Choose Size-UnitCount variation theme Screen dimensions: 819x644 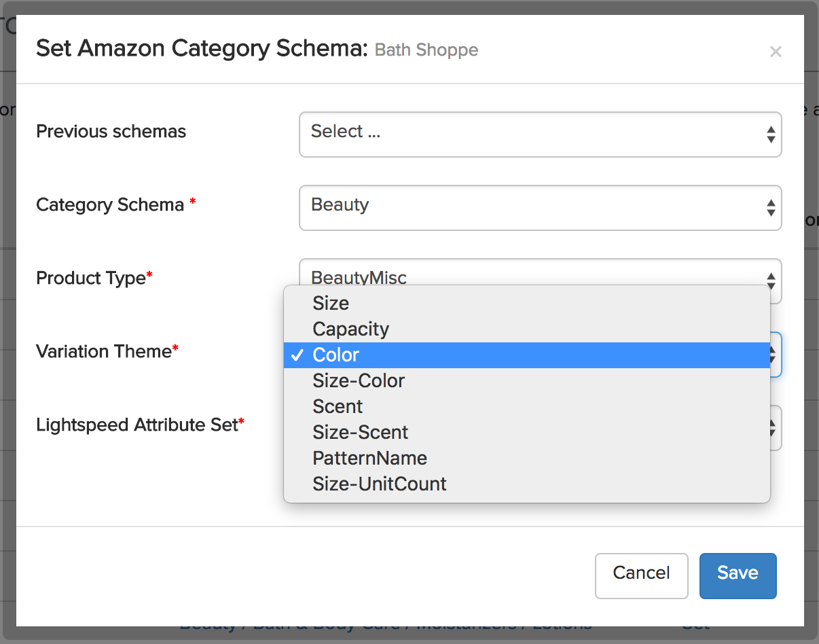379,484
